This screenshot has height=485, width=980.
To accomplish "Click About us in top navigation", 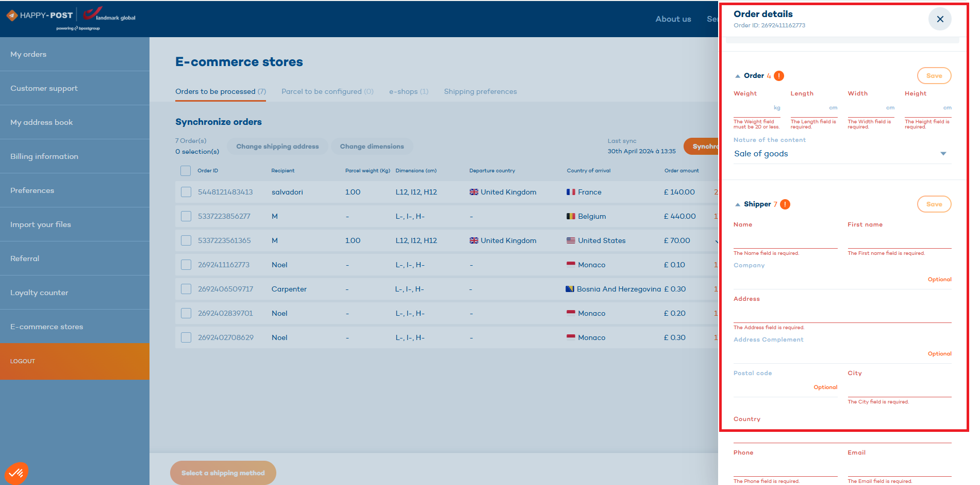I will pyautogui.click(x=673, y=19).
